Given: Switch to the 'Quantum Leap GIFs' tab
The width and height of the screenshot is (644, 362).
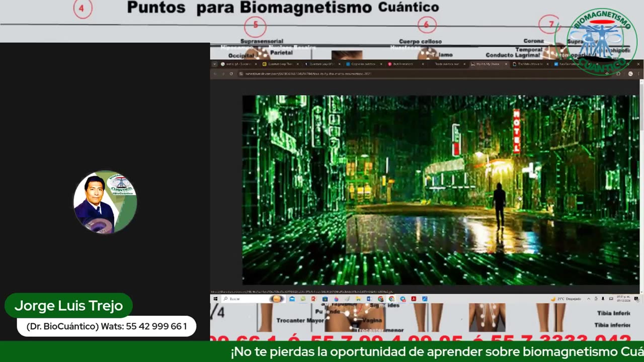Looking at the screenshot, I should 321,64.
